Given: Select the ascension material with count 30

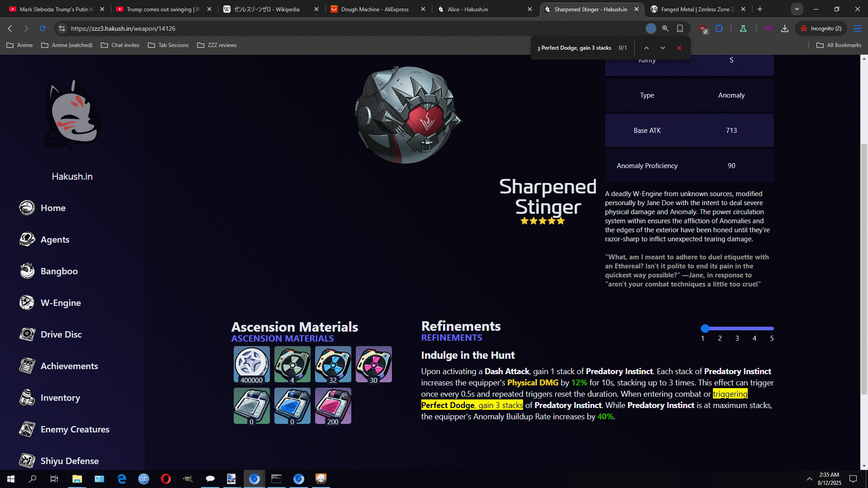Looking at the screenshot, I should [x=374, y=365].
